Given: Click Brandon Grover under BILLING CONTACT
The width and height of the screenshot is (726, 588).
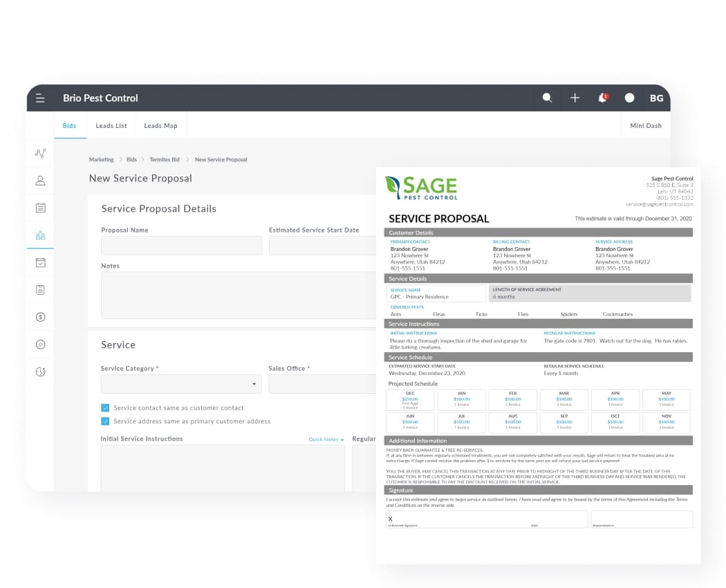Looking at the screenshot, I should tap(512, 249).
